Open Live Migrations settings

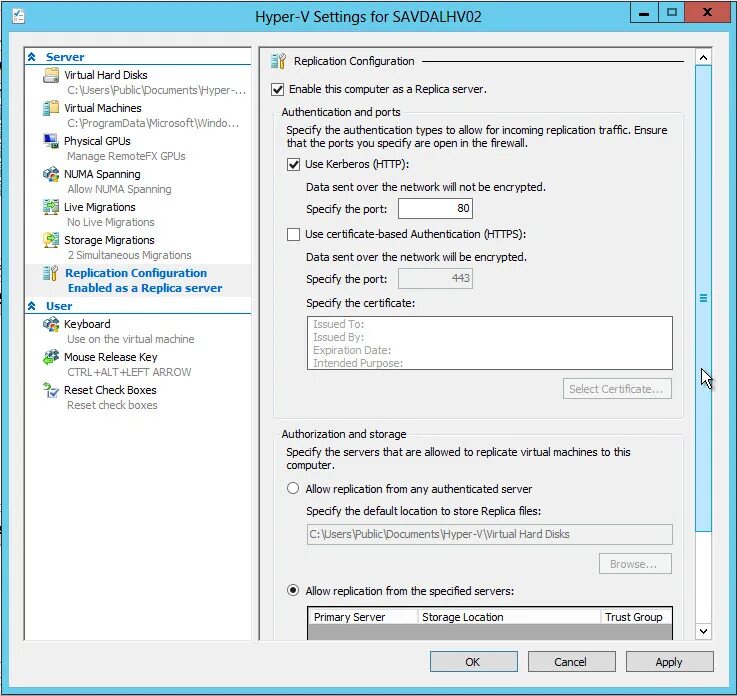coord(100,207)
